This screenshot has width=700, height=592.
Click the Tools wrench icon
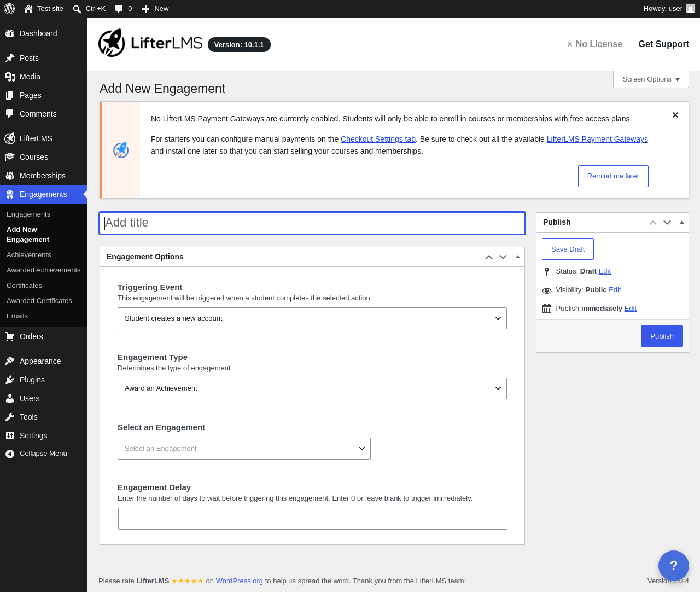point(10,417)
